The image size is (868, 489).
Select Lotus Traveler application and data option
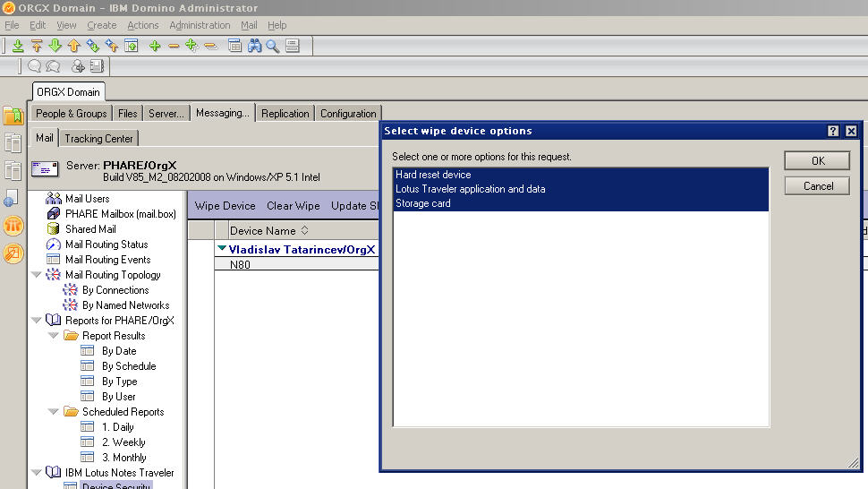coord(581,189)
